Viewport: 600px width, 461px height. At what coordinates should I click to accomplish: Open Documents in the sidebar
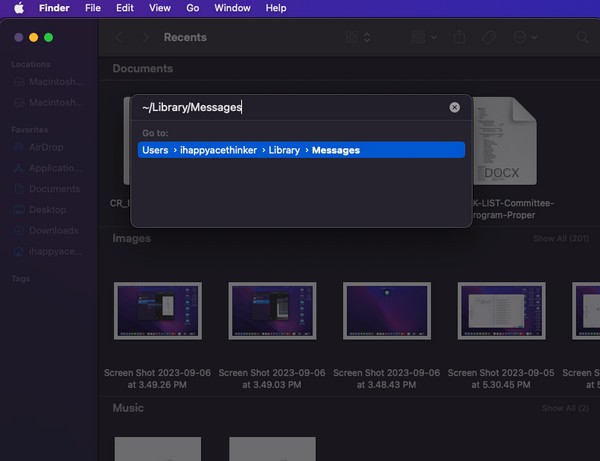(47, 189)
